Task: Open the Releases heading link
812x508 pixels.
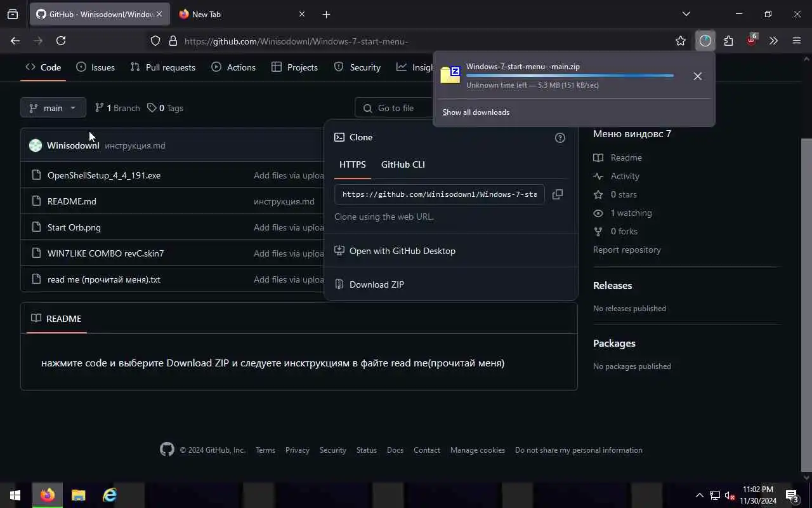Action: 613,285
